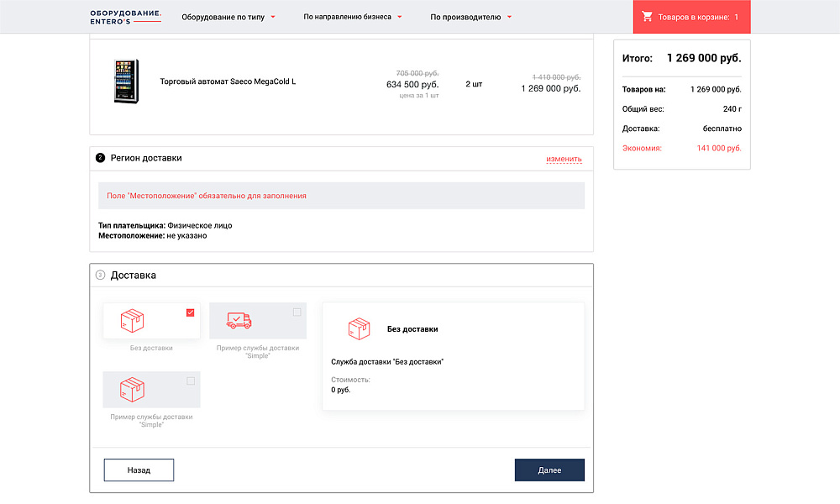Click the step 3 number badge

tap(101, 275)
